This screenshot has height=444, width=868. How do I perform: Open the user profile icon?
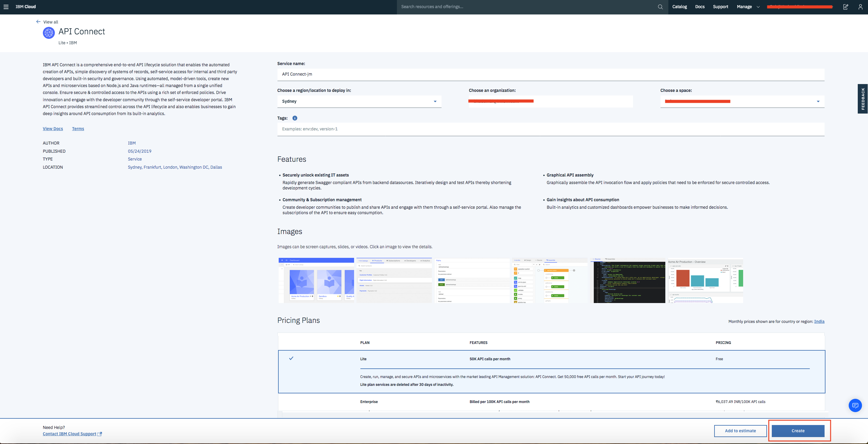coord(860,7)
